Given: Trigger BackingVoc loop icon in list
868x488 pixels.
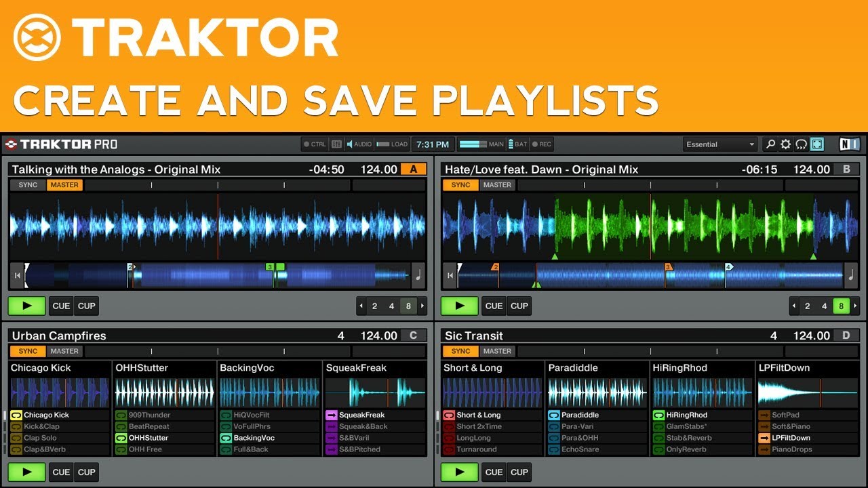Looking at the screenshot, I should click(x=226, y=438).
